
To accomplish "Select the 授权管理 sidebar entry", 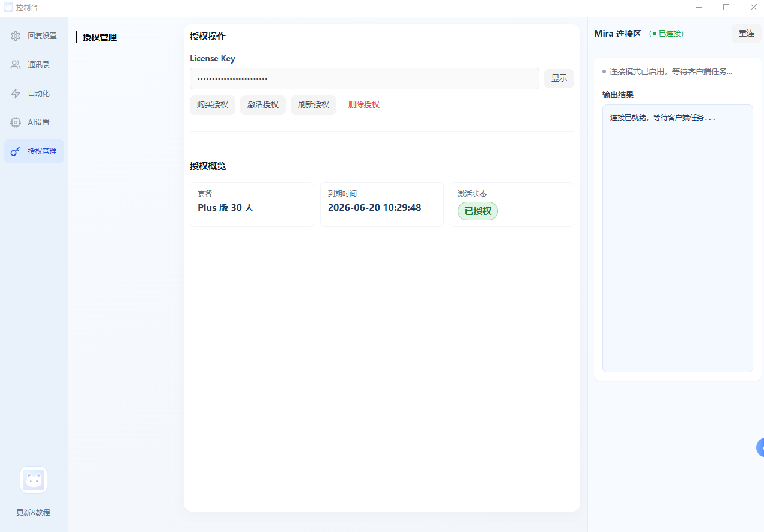I will (34, 151).
